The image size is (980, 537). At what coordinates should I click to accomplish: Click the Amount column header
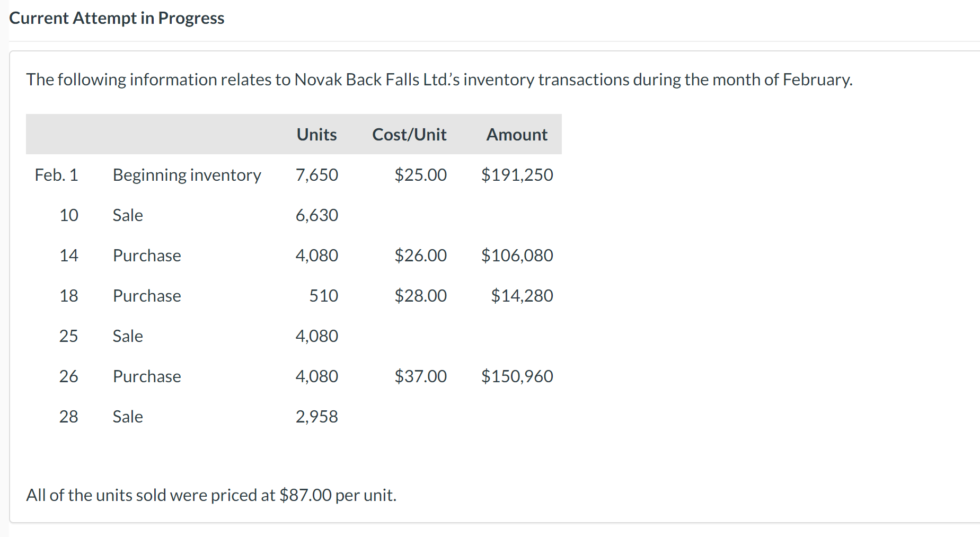click(x=517, y=135)
